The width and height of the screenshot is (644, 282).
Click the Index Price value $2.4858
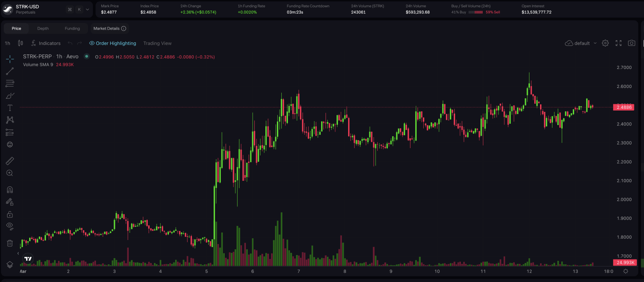point(149,12)
